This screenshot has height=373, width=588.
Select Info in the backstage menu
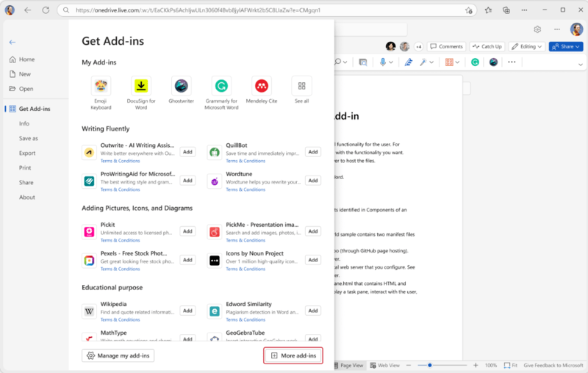(x=24, y=123)
